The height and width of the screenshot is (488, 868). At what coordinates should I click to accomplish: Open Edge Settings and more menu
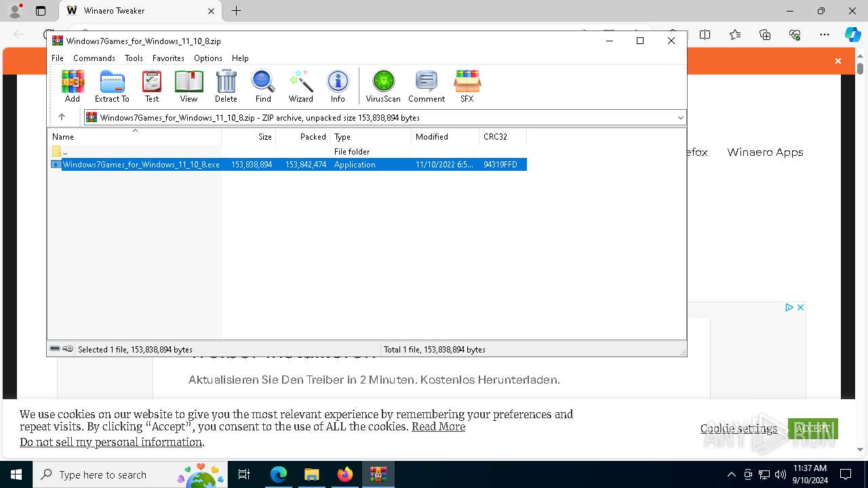click(825, 35)
